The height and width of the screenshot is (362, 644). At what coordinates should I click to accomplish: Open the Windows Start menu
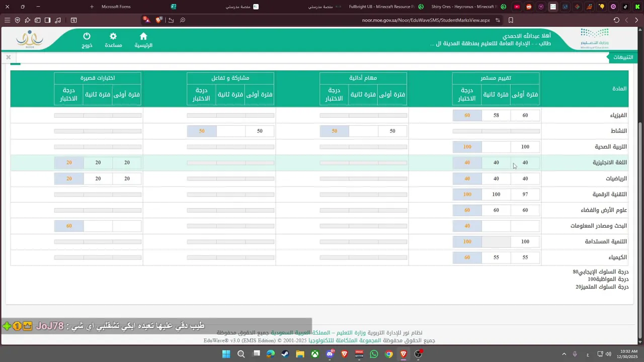click(226, 354)
